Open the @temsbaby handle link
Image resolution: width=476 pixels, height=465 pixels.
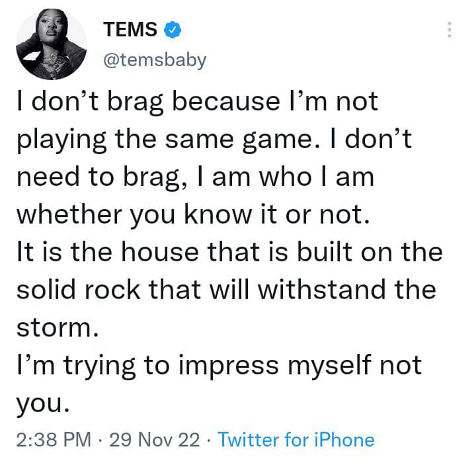point(155,60)
